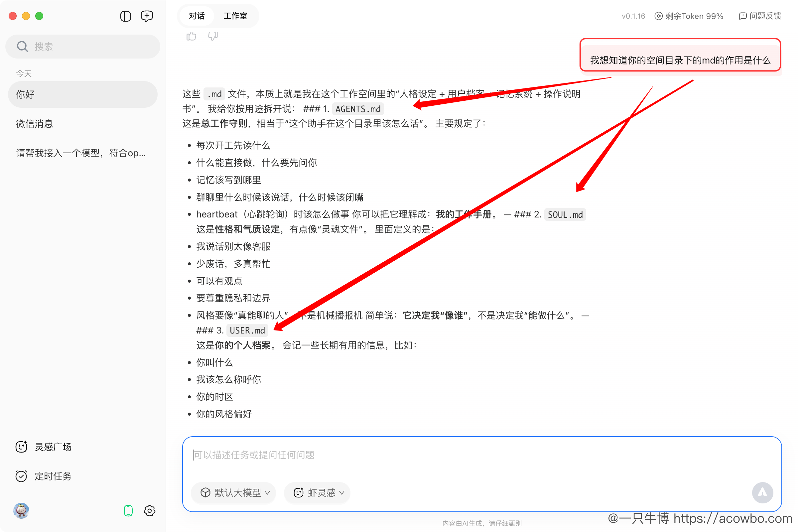
Task: Open the settings gear at bottom left
Action: click(x=149, y=511)
